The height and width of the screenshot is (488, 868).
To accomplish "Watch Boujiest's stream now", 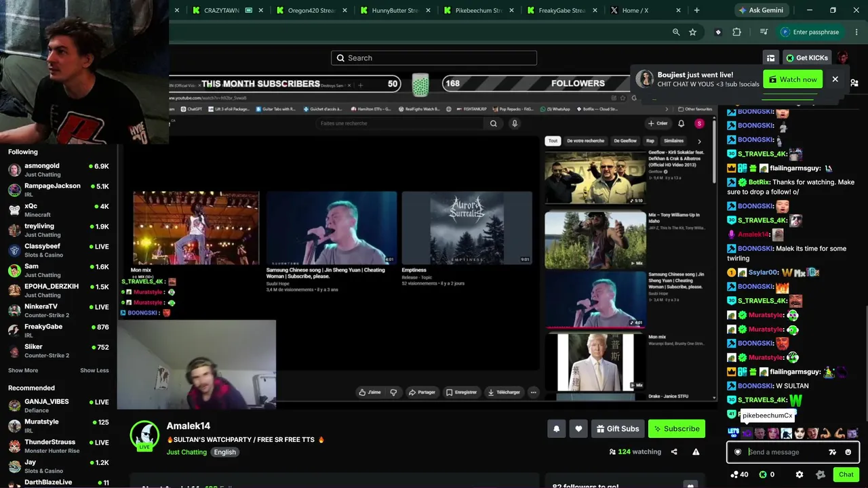I will [x=793, y=79].
